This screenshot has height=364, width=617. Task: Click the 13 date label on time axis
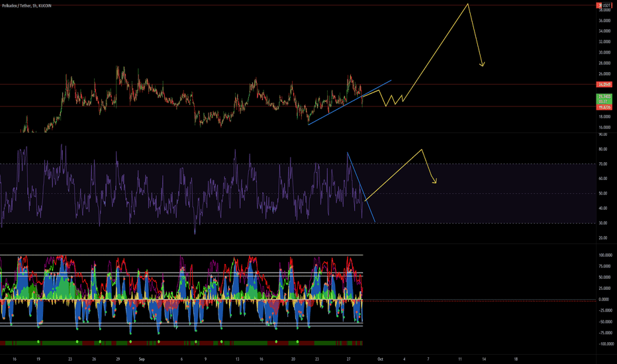coord(237,359)
